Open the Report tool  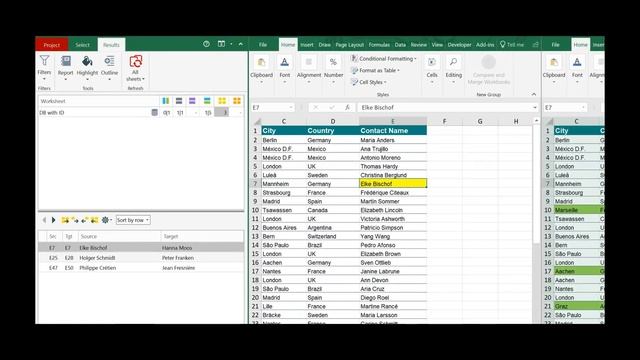[x=65, y=67]
